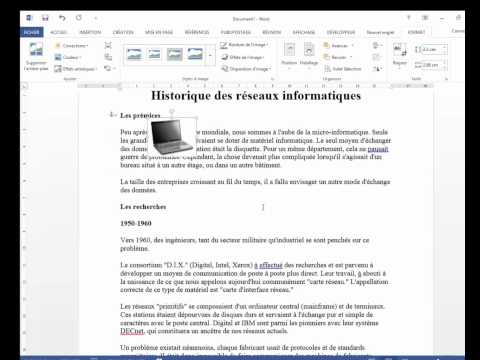Click the image rotation handle above laptop
Viewport: 480px width, 360px height.
tap(172, 111)
